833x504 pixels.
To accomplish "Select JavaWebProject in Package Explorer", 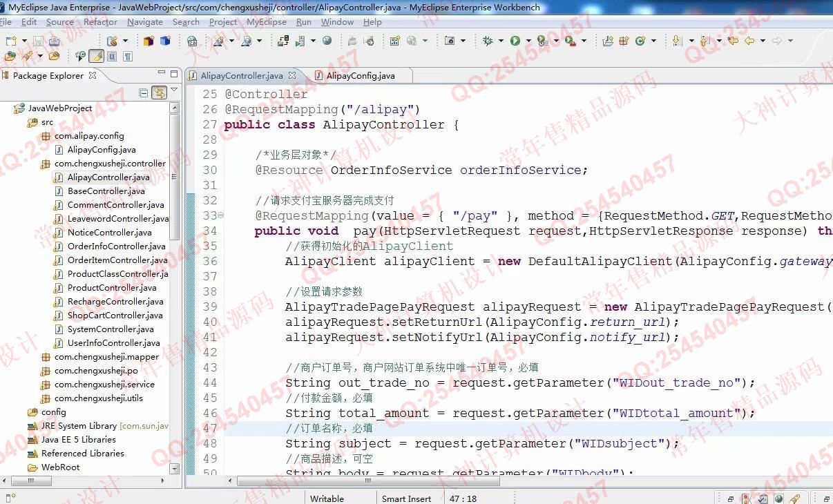I will [59, 108].
